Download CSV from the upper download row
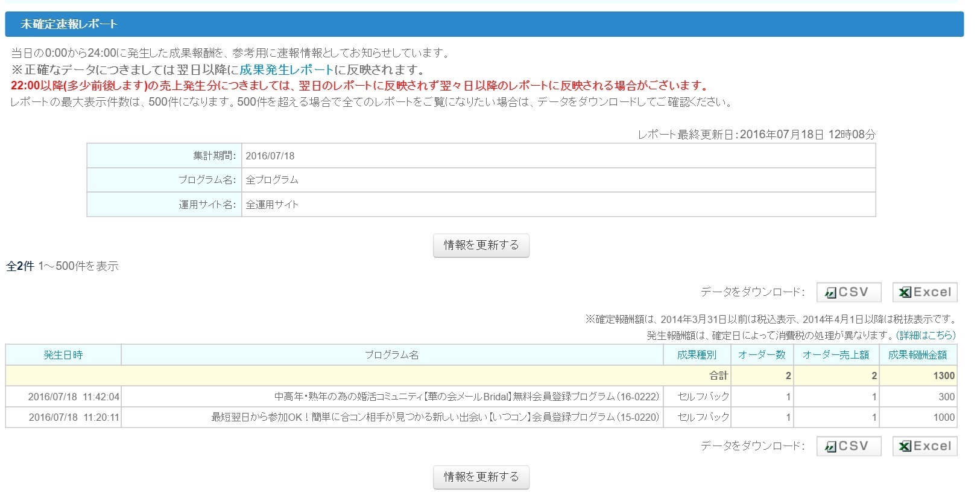The image size is (980, 492). pyautogui.click(x=849, y=292)
